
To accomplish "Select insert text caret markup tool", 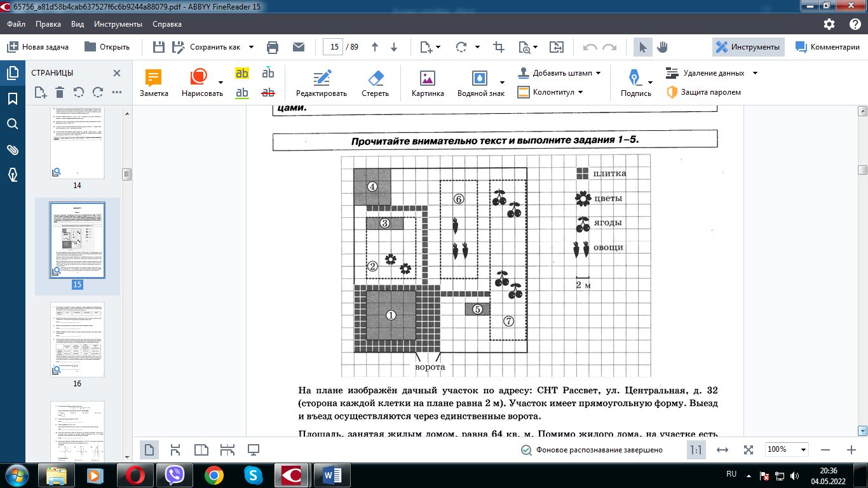I will (x=268, y=72).
